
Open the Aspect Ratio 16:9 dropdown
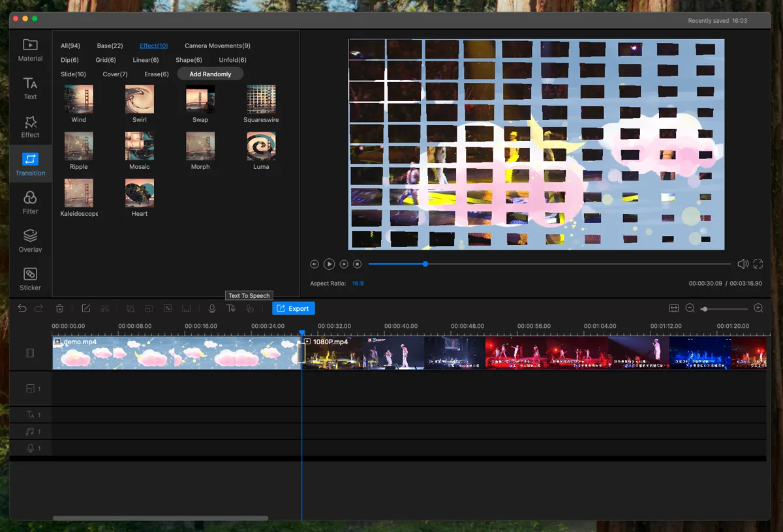358,284
